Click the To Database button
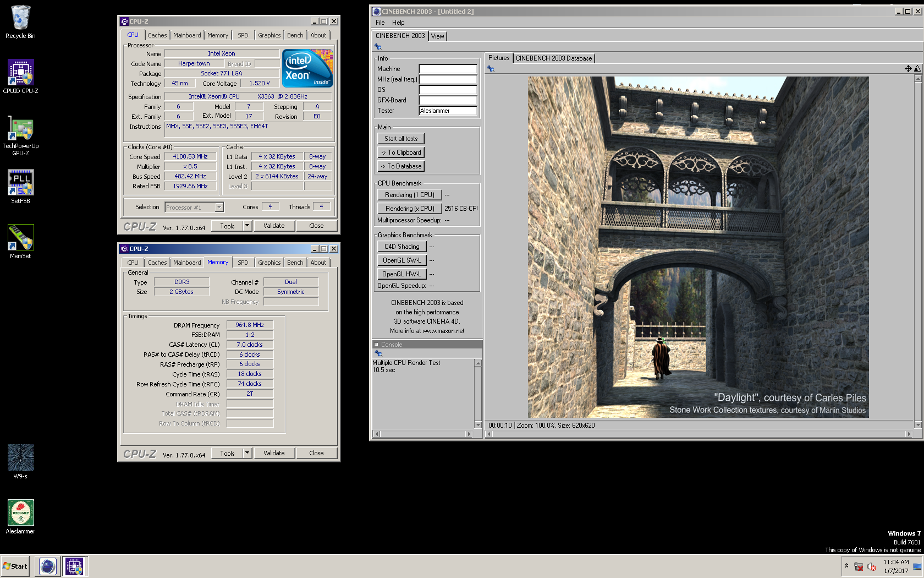Viewport: 924px width, 578px height. (401, 166)
